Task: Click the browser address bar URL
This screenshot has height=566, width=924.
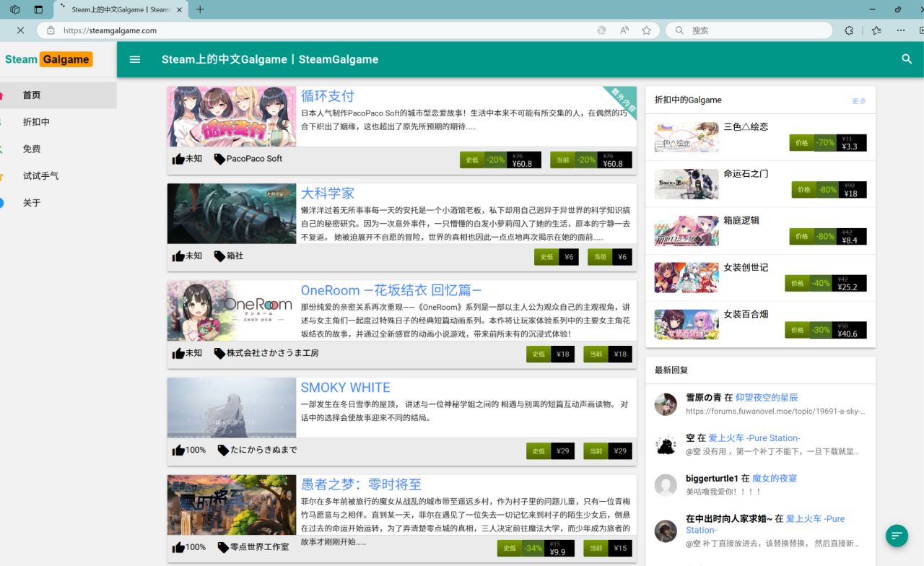Action: pyautogui.click(x=110, y=30)
